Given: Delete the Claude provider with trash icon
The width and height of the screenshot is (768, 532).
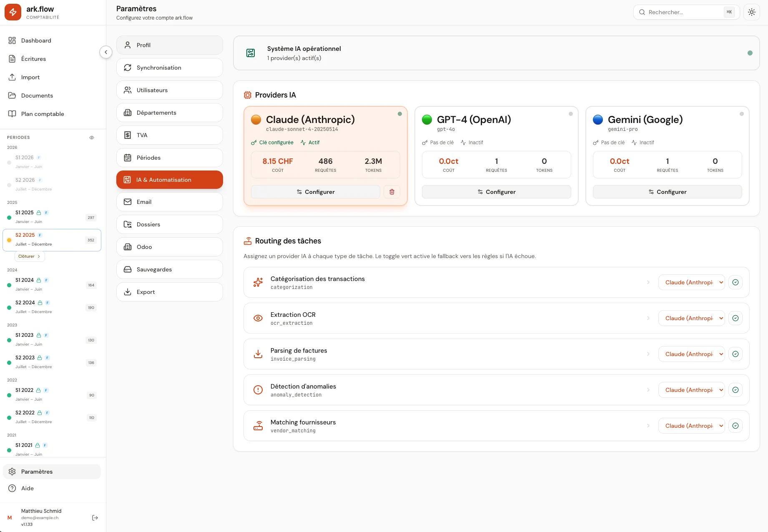Looking at the screenshot, I should [392, 192].
